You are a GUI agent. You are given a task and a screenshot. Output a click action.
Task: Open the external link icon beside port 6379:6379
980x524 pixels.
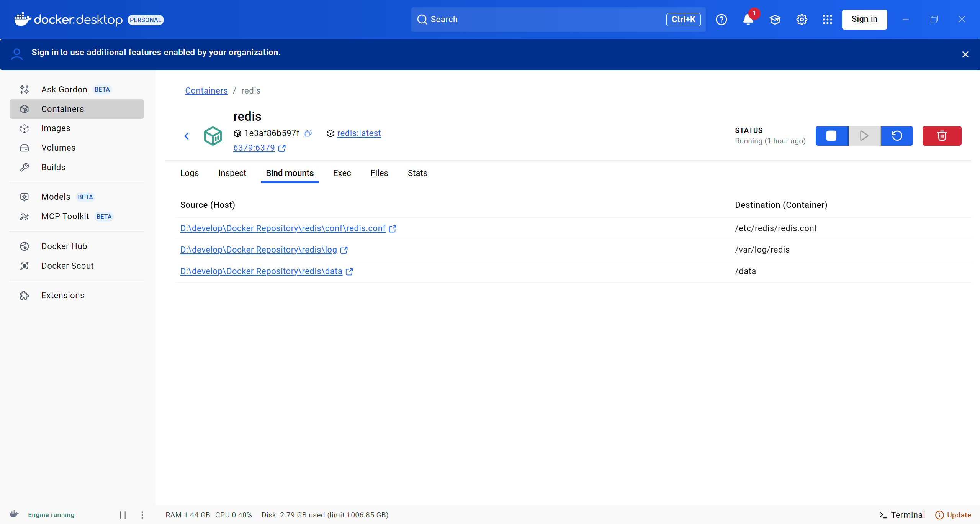[282, 148]
